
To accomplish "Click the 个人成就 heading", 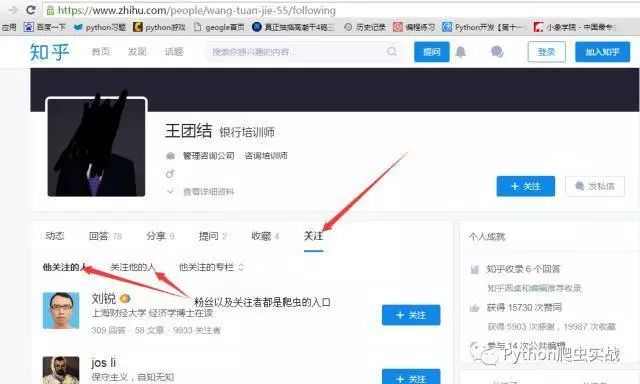I will pyautogui.click(x=487, y=237).
